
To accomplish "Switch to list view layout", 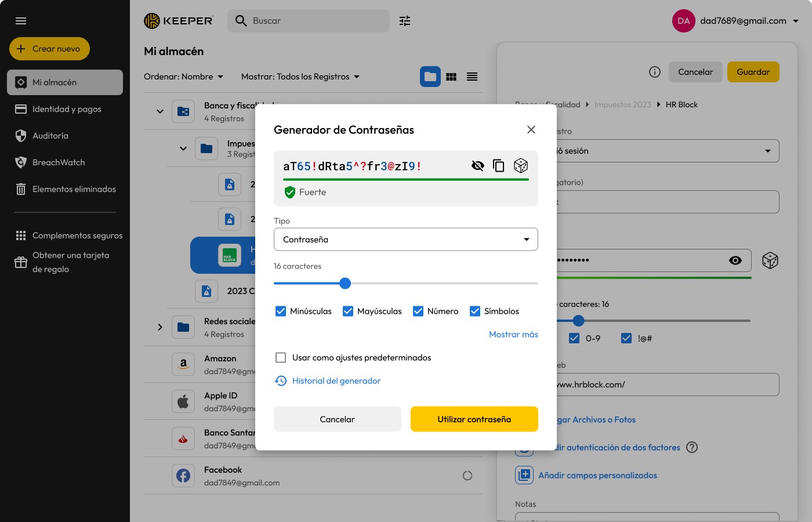I will (472, 77).
